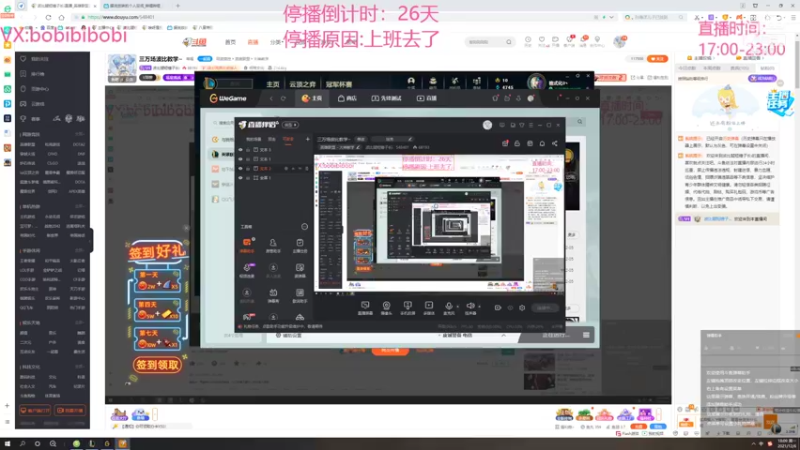The height and width of the screenshot is (450, 800).
Task: Reload the Douyu page in the browser
Action: click(48, 17)
